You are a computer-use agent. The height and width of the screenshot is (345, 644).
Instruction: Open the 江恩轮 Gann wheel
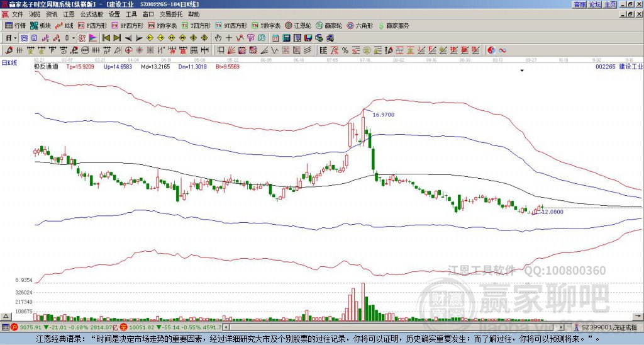click(x=299, y=25)
